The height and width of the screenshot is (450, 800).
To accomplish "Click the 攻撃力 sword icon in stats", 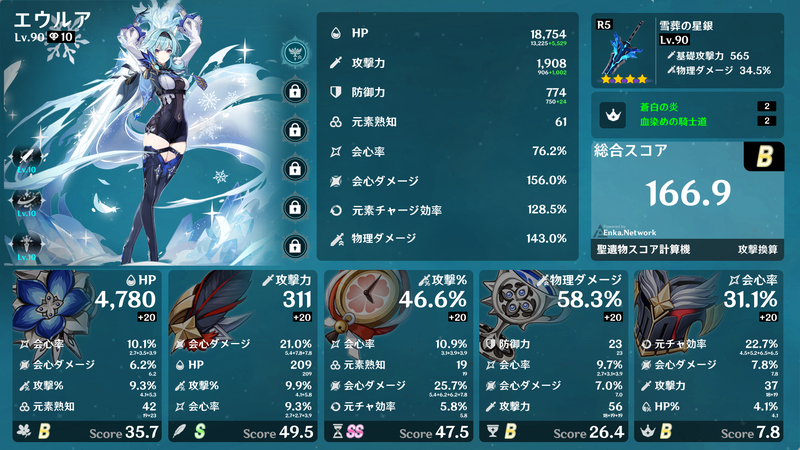I will point(336,63).
